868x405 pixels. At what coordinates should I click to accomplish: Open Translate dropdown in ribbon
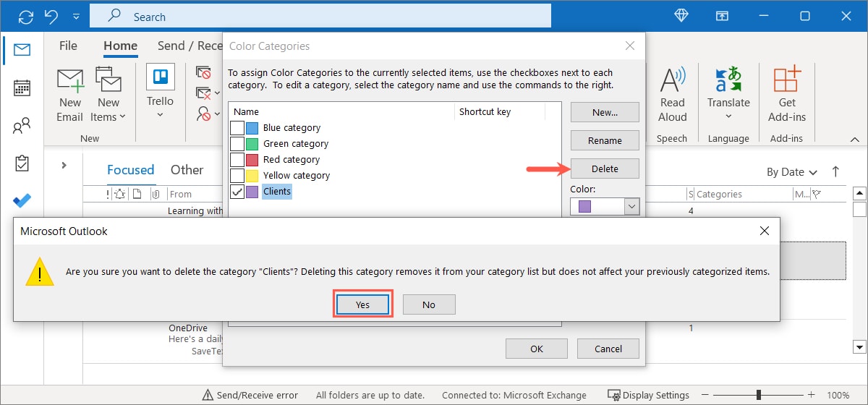coord(728,94)
